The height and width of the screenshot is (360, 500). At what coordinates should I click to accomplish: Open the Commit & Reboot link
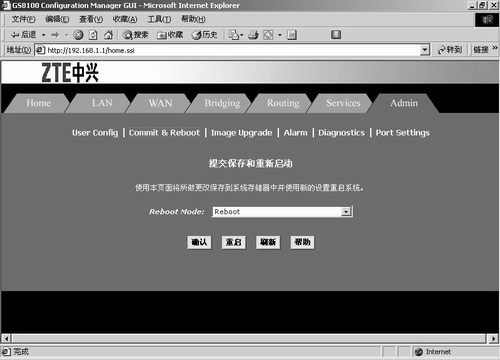[x=164, y=133]
